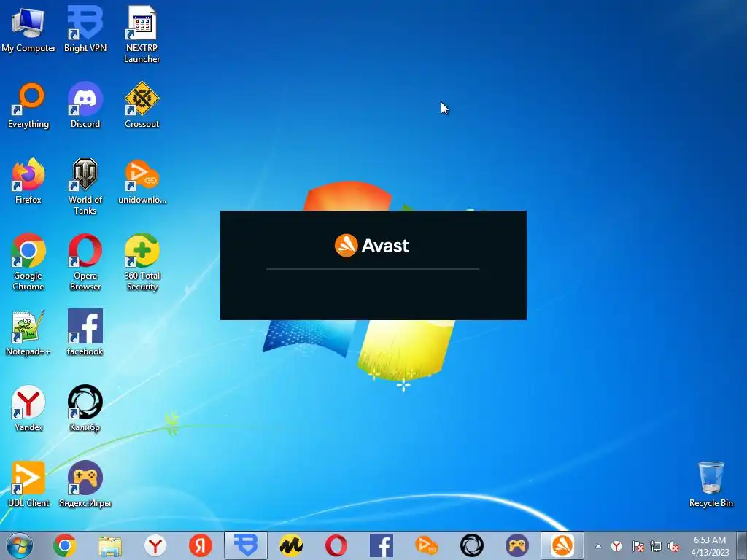Switch to Avast taskbar button
This screenshot has height=560, width=747.
(562, 545)
